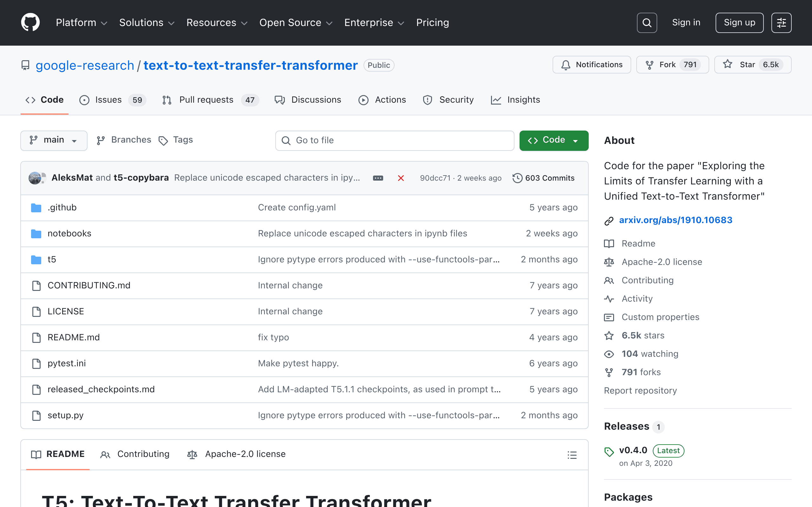
Task: Star the repository
Action: pyautogui.click(x=753, y=65)
